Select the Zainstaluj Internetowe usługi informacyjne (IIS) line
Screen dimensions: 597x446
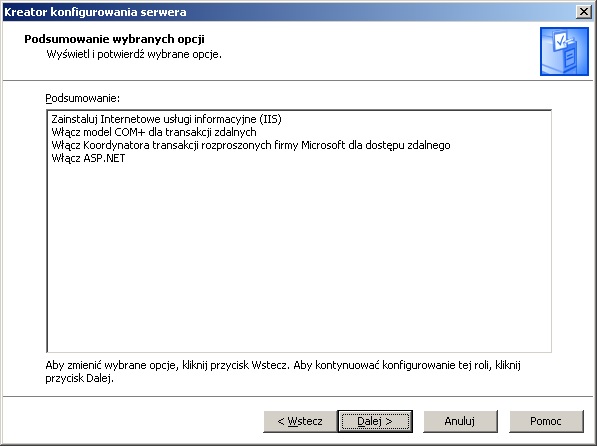[166, 119]
